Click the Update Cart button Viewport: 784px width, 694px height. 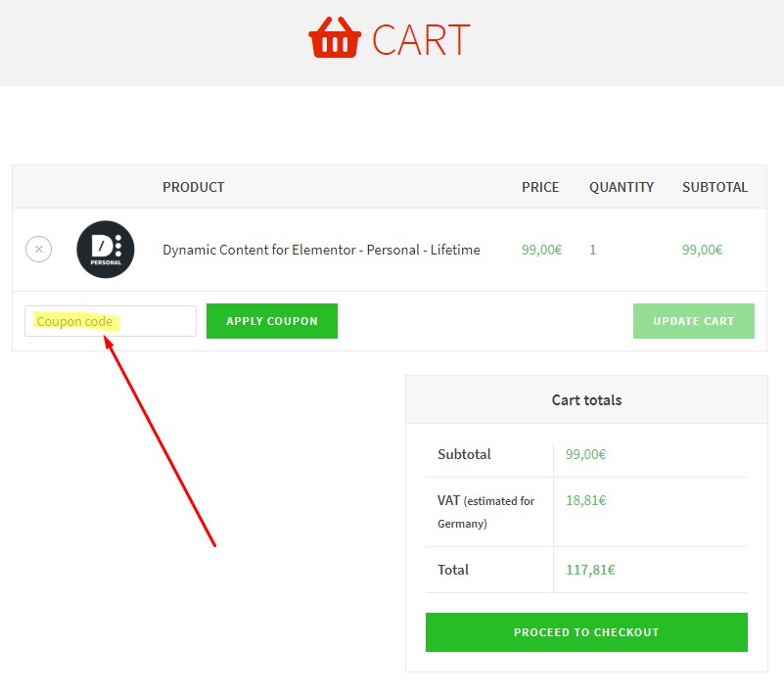[694, 321]
